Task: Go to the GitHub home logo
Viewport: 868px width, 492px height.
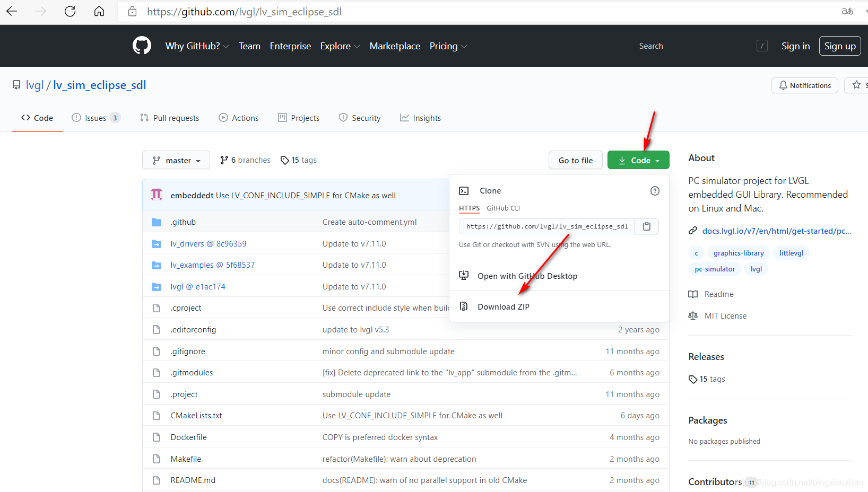Action: [x=142, y=46]
